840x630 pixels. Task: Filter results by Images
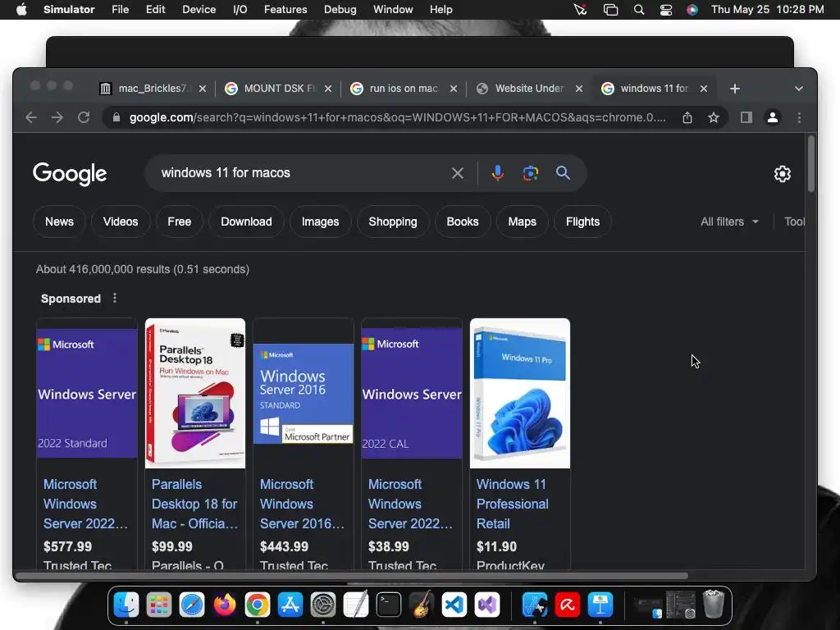point(321,221)
